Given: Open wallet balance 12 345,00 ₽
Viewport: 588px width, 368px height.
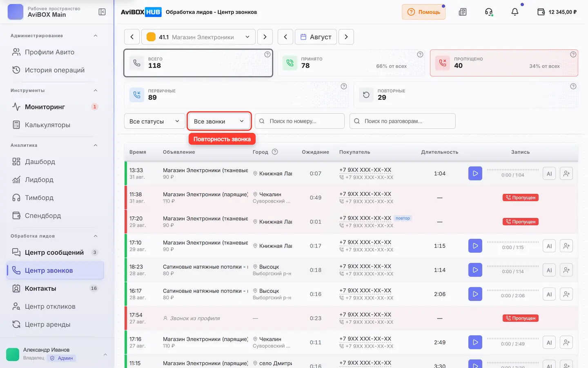Looking at the screenshot, I should pos(557,12).
